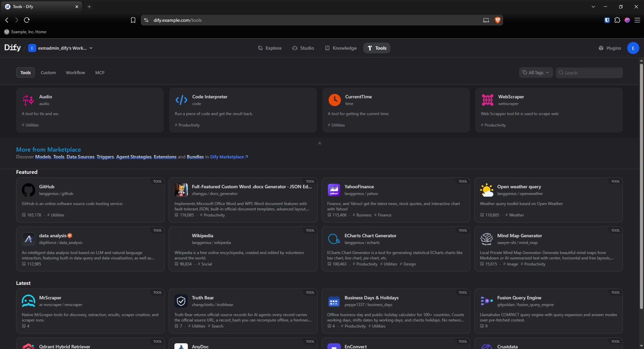The image size is (644, 349).
Task: Focus the tools Search field
Action: 589,72
